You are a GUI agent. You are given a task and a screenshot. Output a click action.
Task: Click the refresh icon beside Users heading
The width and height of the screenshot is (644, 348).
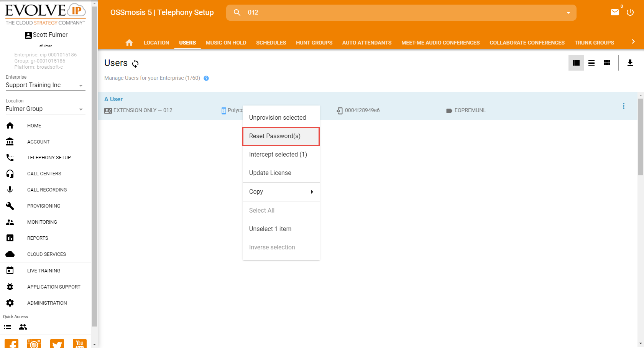pyautogui.click(x=135, y=63)
